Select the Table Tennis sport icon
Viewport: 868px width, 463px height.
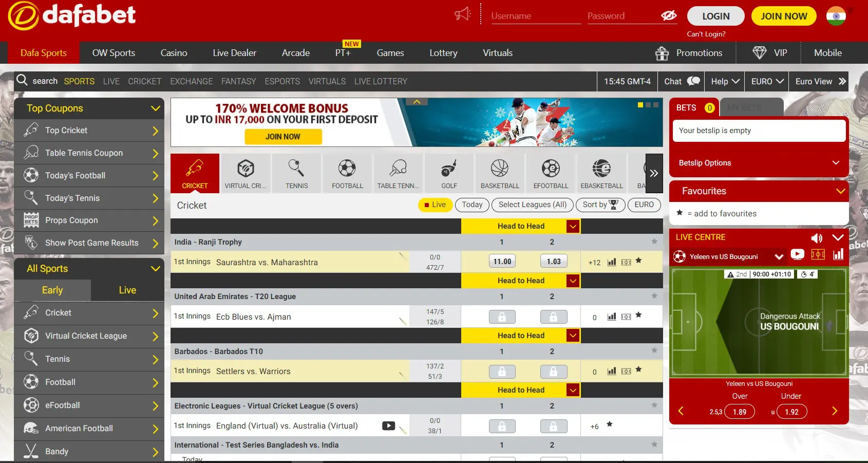pyautogui.click(x=398, y=173)
